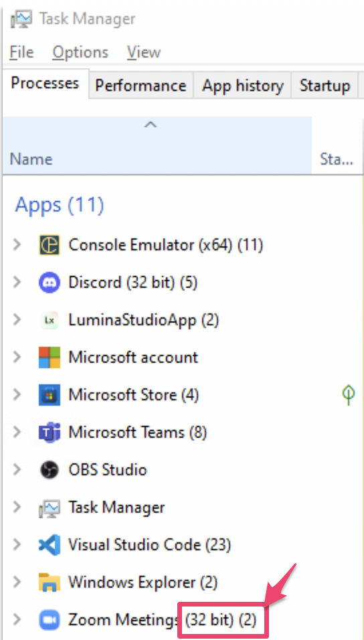Expand the Console Emulator process group
This screenshot has width=364, height=640.
17,245
